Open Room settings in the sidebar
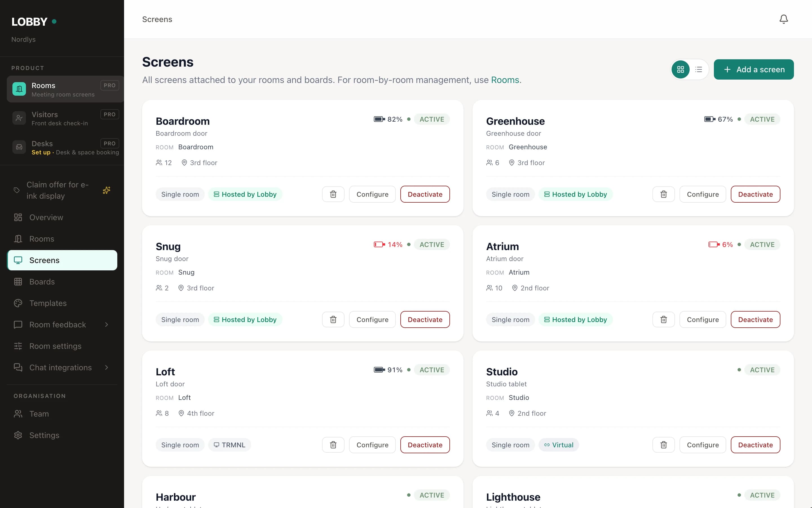The height and width of the screenshot is (508, 812). 62,346
